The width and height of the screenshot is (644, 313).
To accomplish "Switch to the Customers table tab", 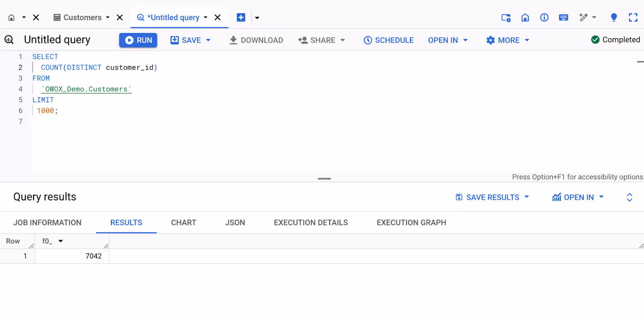I will pos(78,18).
